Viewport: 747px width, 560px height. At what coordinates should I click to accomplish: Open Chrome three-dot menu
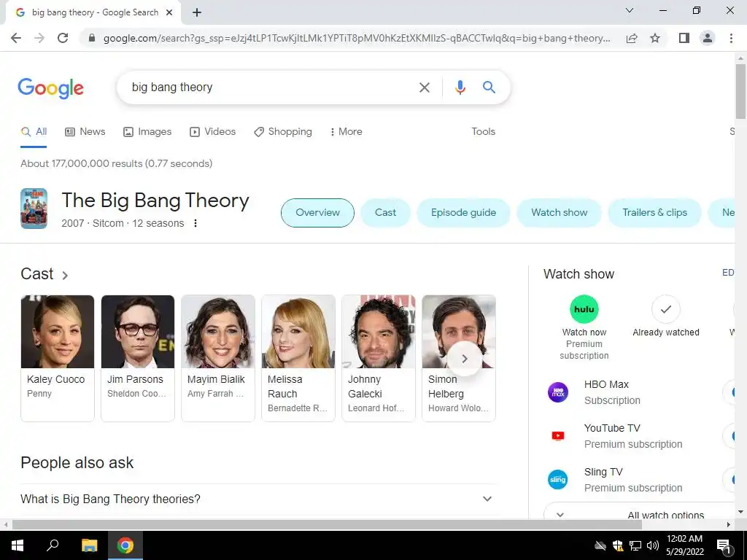tap(731, 38)
